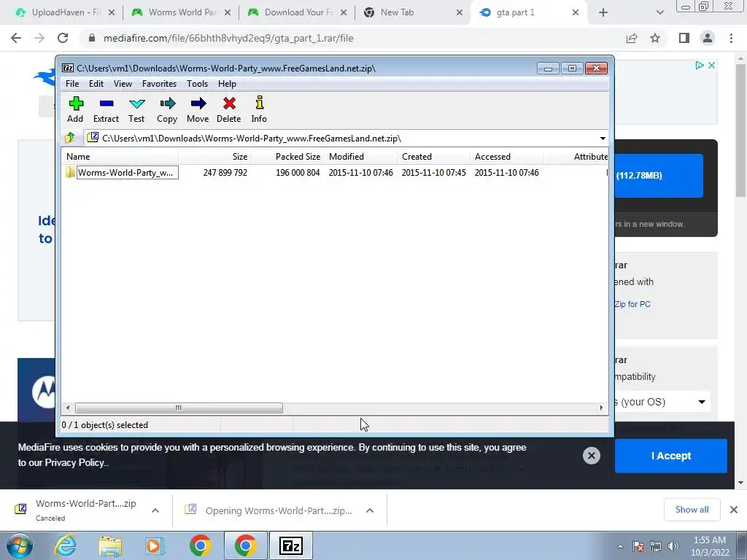Select the Move toolbar icon
Viewport: 747px width, 560px height.
(198, 109)
